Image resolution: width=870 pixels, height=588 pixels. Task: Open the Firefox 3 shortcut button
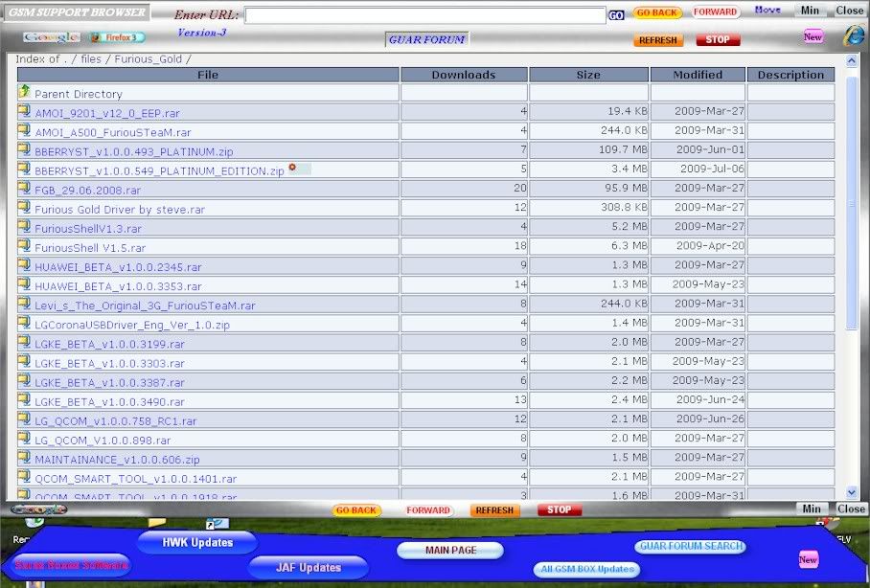(x=118, y=37)
